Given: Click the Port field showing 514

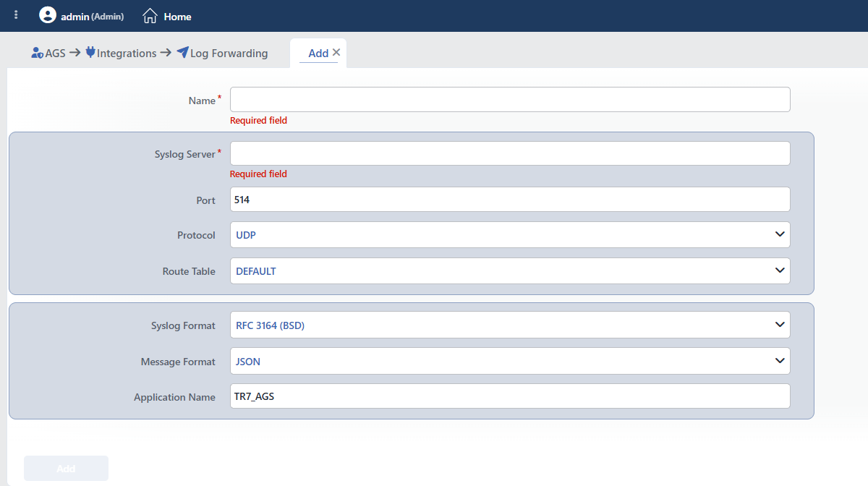Looking at the screenshot, I should [510, 200].
